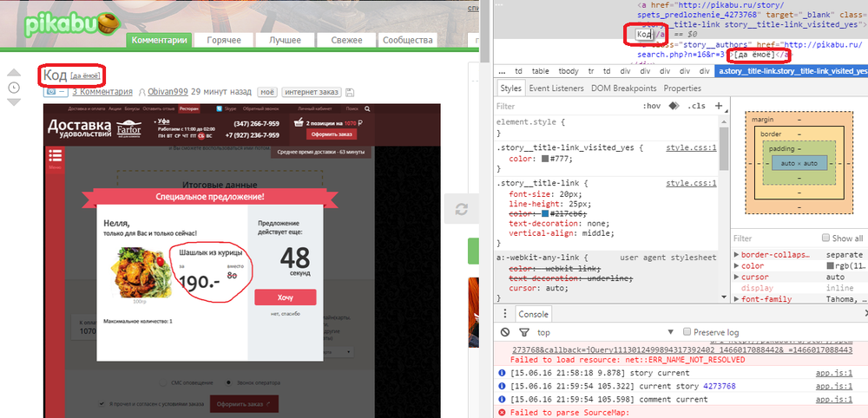Viewport: 868px width, 418px height.
Task: Save the post with the floppy disk icon
Action: tap(349, 92)
